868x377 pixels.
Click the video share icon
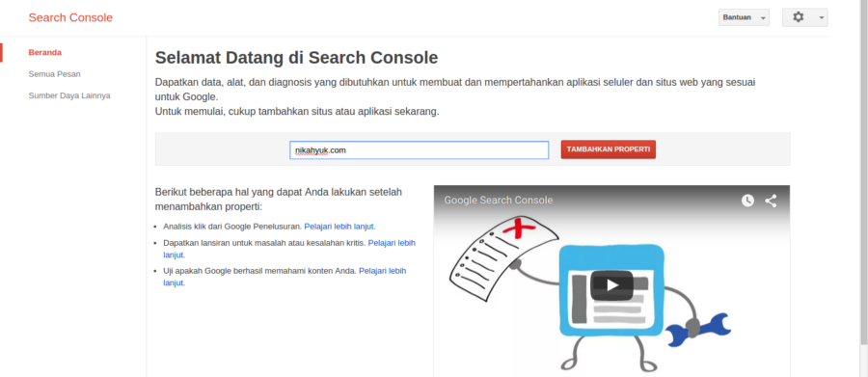click(x=771, y=201)
